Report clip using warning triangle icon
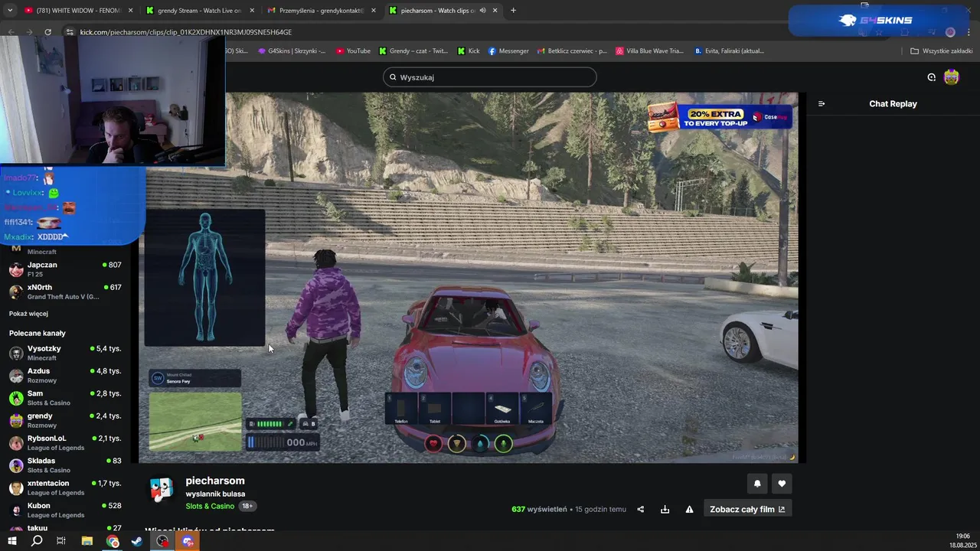The image size is (980, 551). pos(689,509)
